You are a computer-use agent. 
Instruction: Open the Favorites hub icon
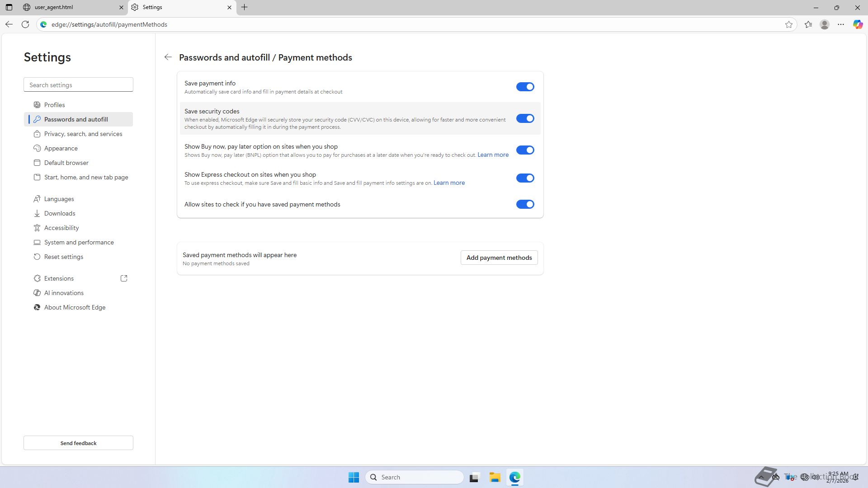[x=808, y=24]
